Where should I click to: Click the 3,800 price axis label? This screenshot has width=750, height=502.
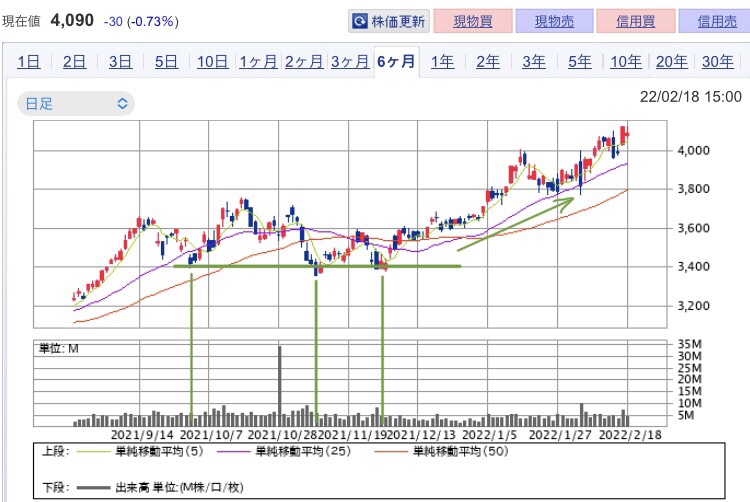point(693,189)
